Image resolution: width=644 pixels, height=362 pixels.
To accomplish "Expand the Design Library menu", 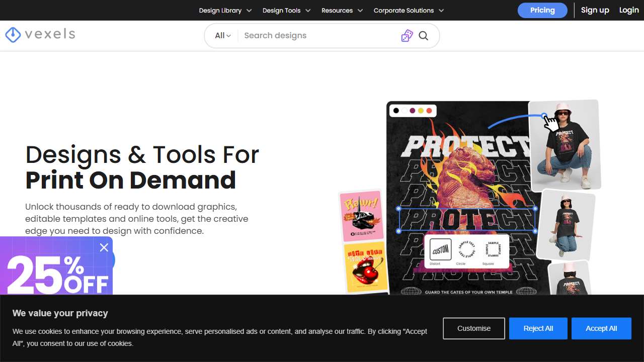I will coord(225,11).
